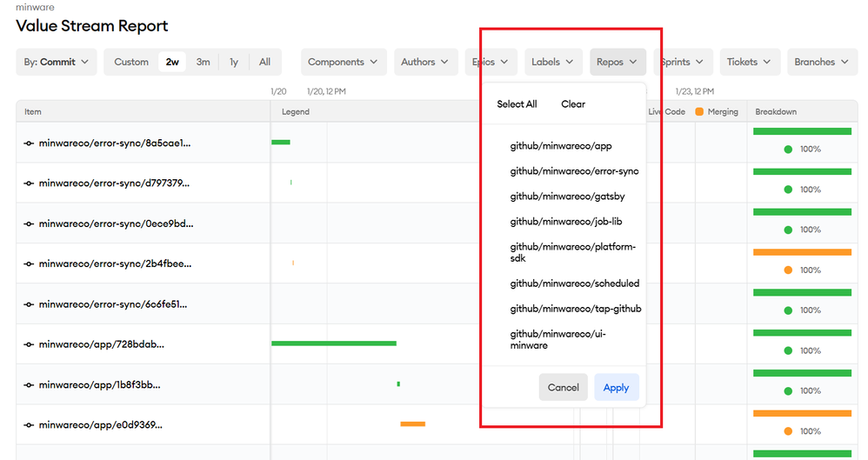
Task: Open minwareco/error-sync/2b4fbee item
Action: 115,264
